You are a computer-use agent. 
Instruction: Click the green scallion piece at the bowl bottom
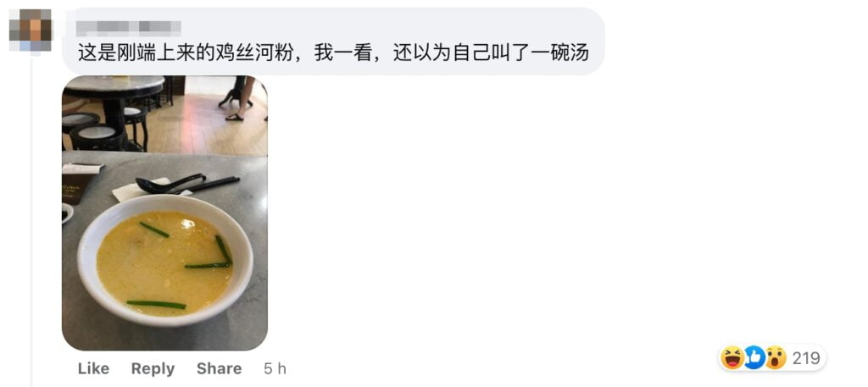(156, 304)
